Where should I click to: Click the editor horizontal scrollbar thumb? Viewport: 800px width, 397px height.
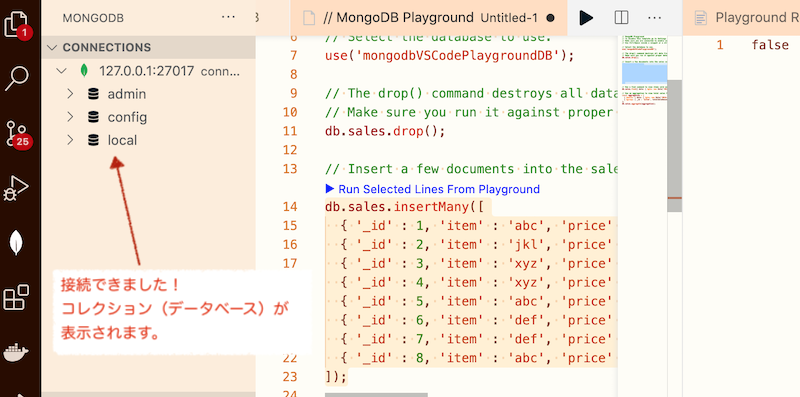tap(376, 394)
